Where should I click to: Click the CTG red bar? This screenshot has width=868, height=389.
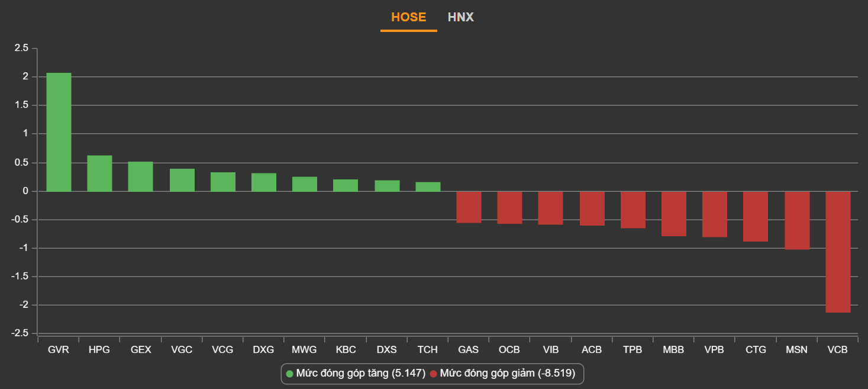tap(756, 216)
